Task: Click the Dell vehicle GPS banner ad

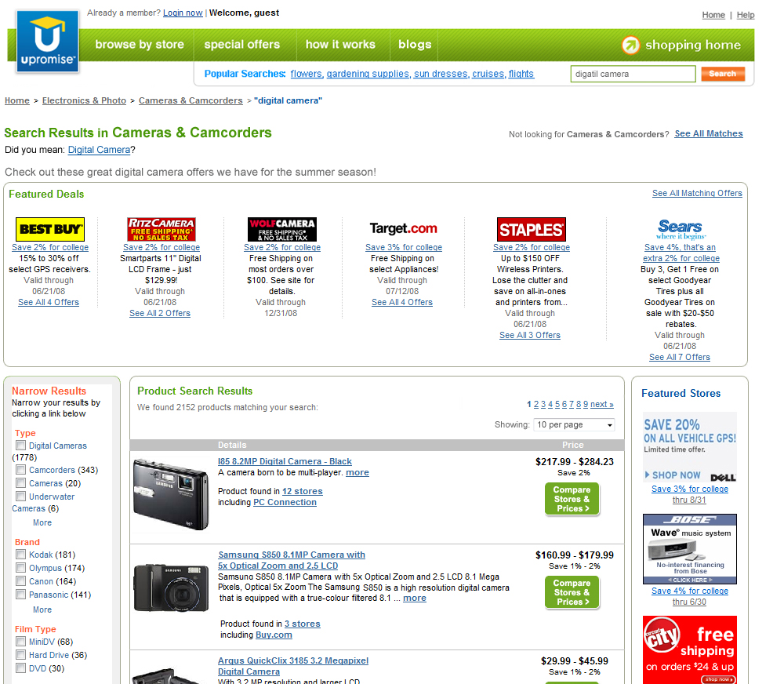Action: [x=689, y=447]
